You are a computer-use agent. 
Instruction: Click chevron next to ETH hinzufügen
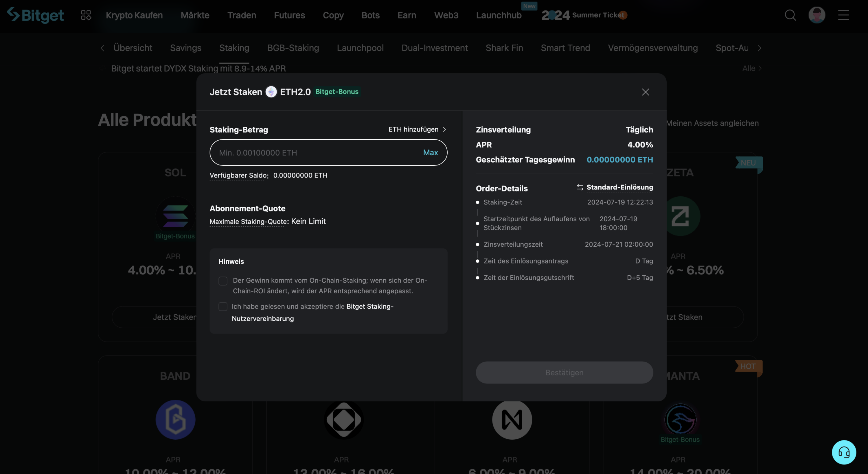click(x=444, y=129)
